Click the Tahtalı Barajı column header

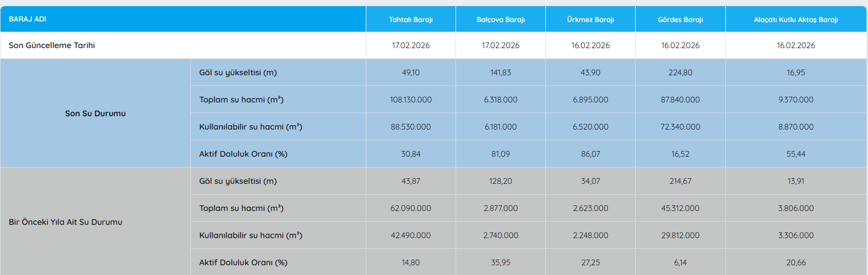(x=410, y=19)
